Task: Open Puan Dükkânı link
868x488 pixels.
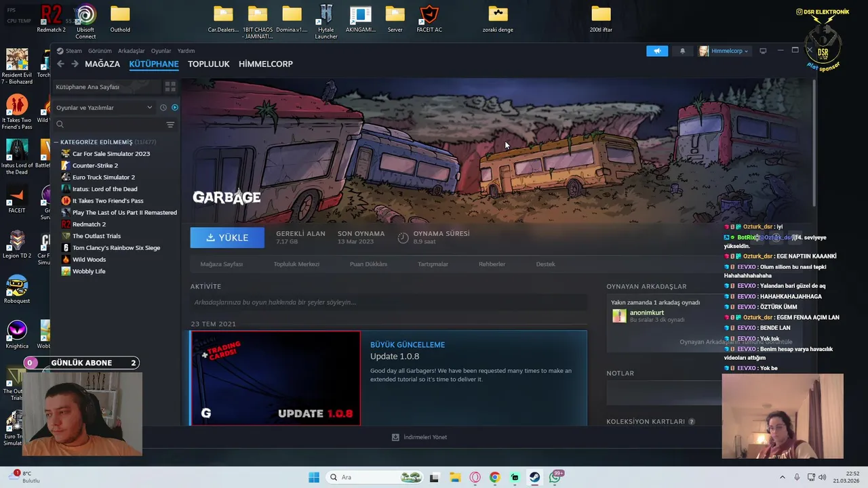Action: (x=368, y=264)
